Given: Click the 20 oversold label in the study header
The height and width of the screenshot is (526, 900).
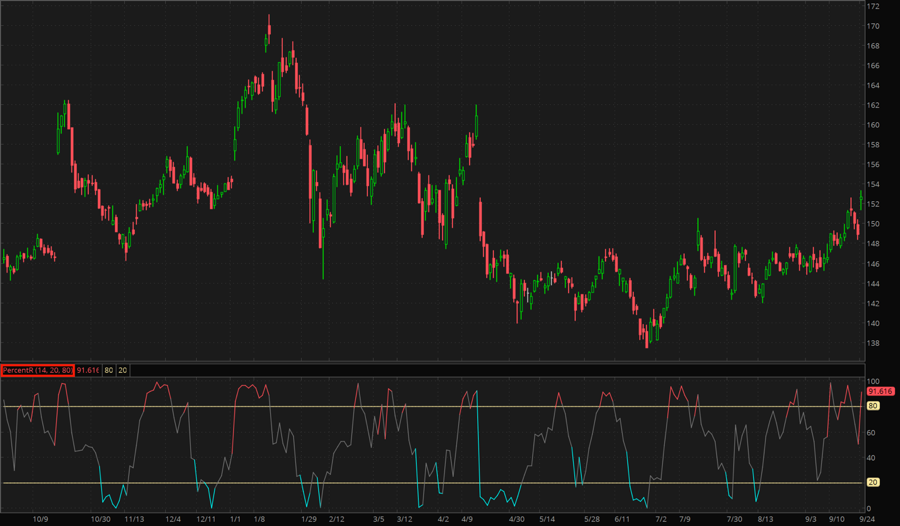Looking at the screenshot, I should (123, 370).
